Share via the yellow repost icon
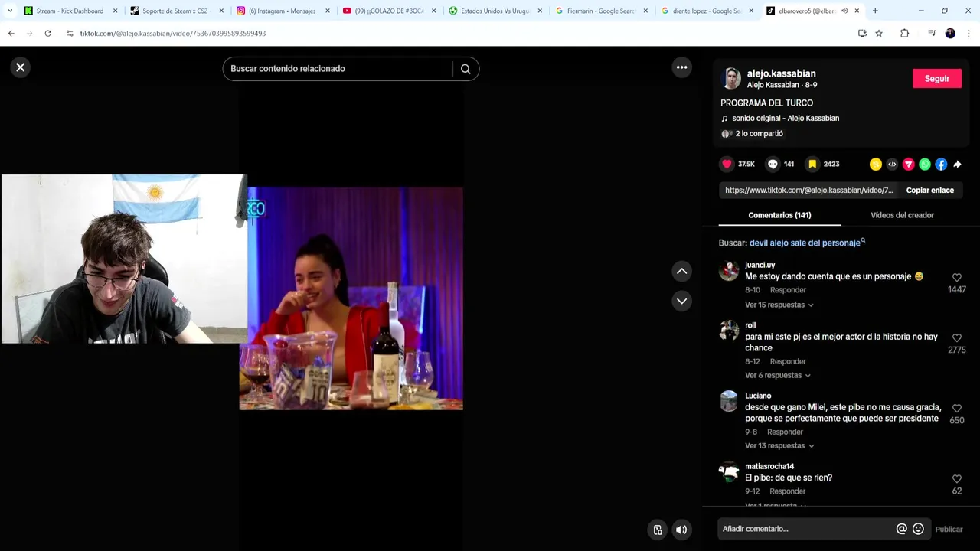The image size is (980, 551). click(876, 164)
